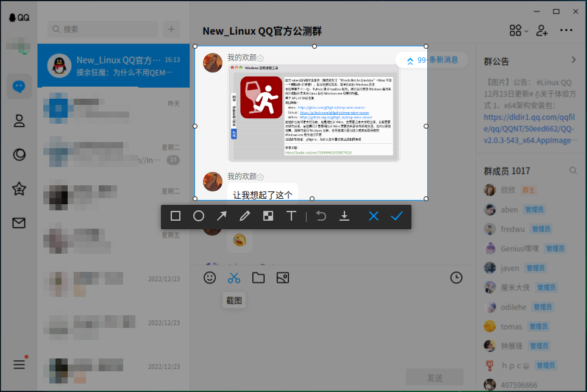Viewport: 587px width, 392px height.
Task: Open chat history clock icon
Action: point(456,278)
